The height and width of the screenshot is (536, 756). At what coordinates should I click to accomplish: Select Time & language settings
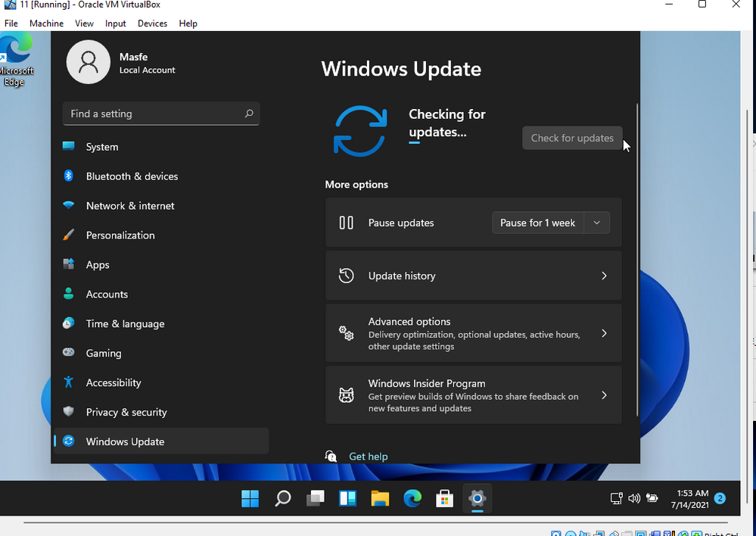click(125, 323)
